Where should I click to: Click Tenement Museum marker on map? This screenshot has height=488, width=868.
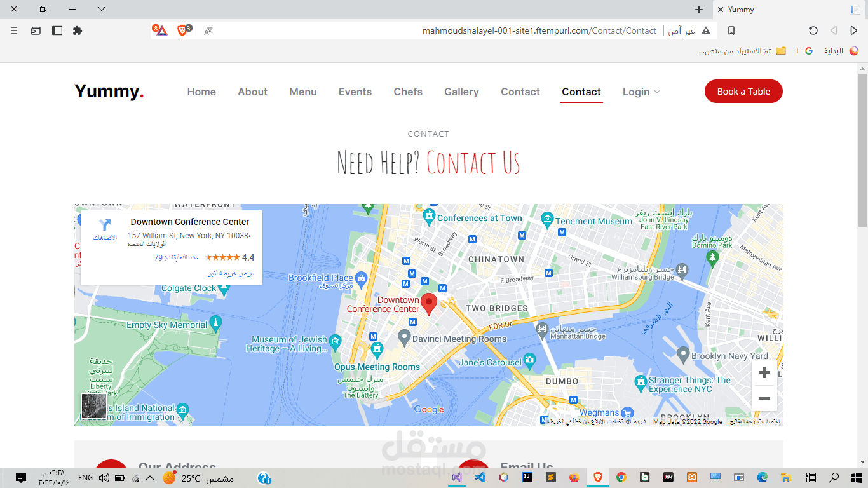pos(547,220)
